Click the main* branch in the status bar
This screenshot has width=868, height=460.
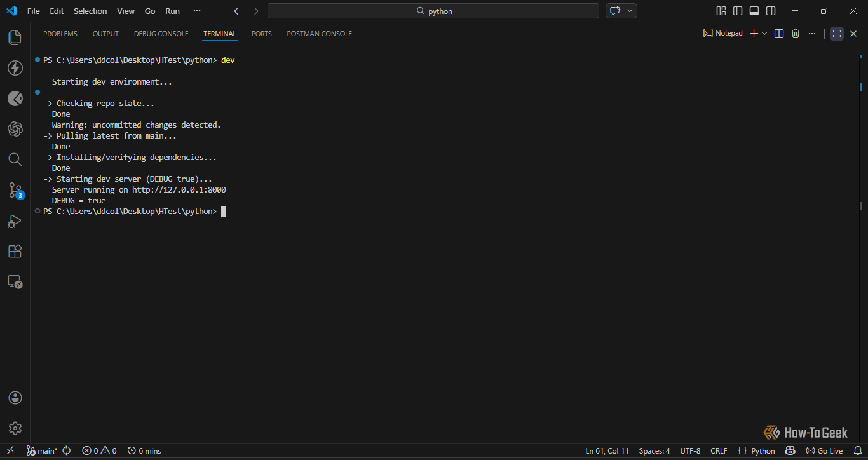[42, 451]
